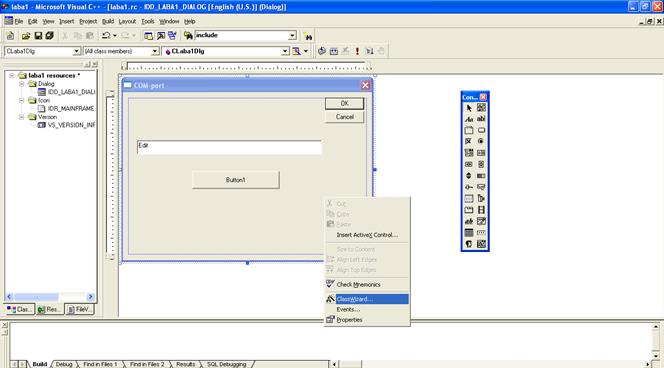Click the Save All toolbar icon
The image size is (664, 368).
[50, 36]
